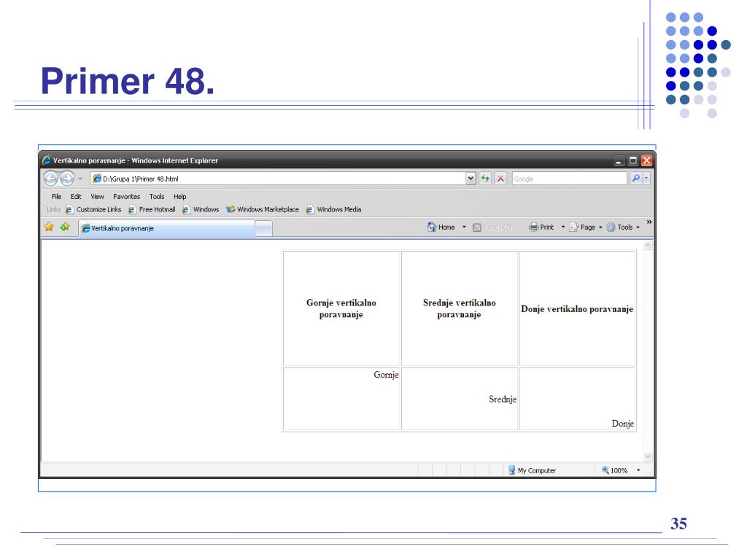The width and height of the screenshot is (747, 560).
Task: Click the scrollbar up arrow
Action: pyautogui.click(x=648, y=246)
